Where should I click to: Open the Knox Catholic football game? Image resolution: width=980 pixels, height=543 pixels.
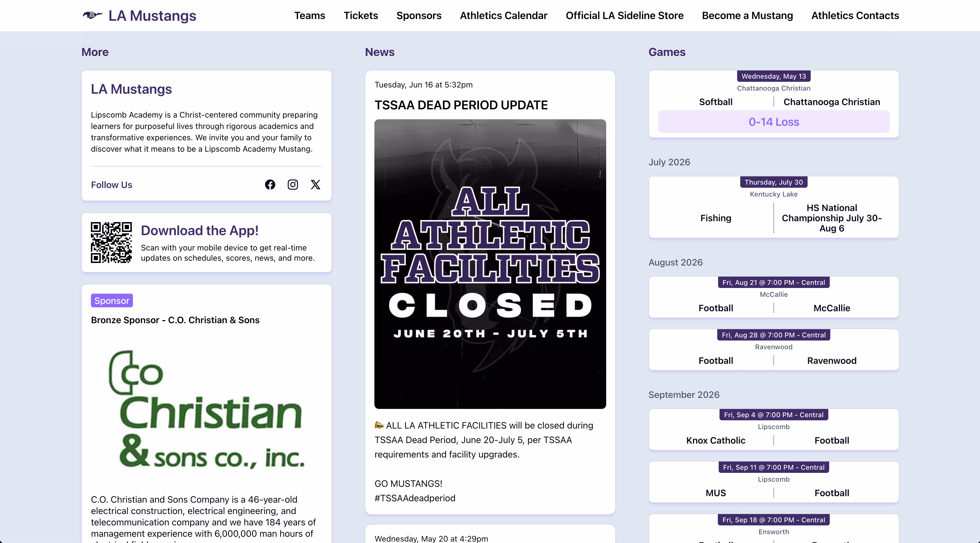pyautogui.click(x=773, y=429)
